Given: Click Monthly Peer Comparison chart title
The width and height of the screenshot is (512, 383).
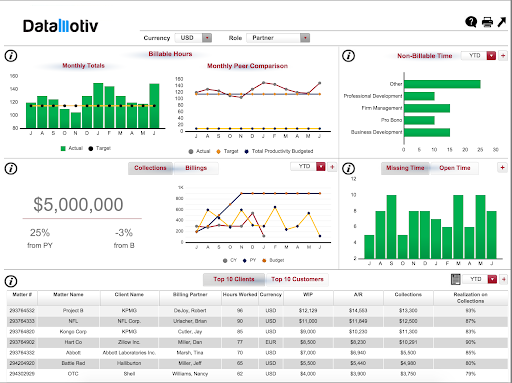Looking at the screenshot, I should tap(247, 66).
